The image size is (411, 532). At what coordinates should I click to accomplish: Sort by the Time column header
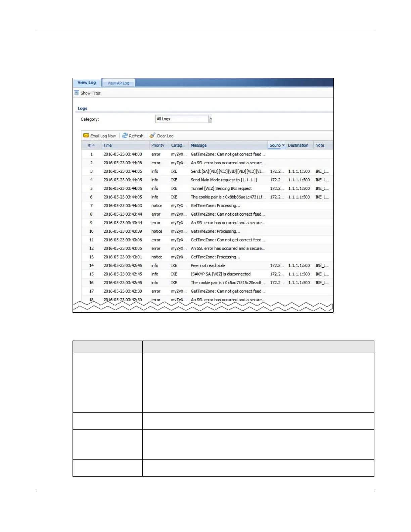125,145
